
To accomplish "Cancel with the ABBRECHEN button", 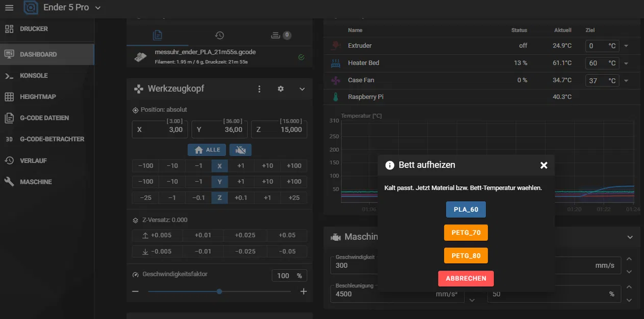I will point(466,279).
